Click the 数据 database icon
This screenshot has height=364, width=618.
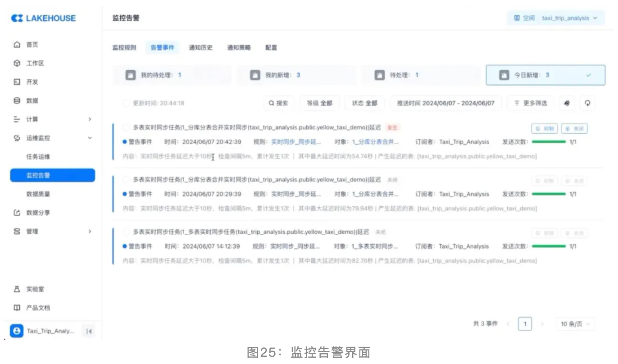17,100
